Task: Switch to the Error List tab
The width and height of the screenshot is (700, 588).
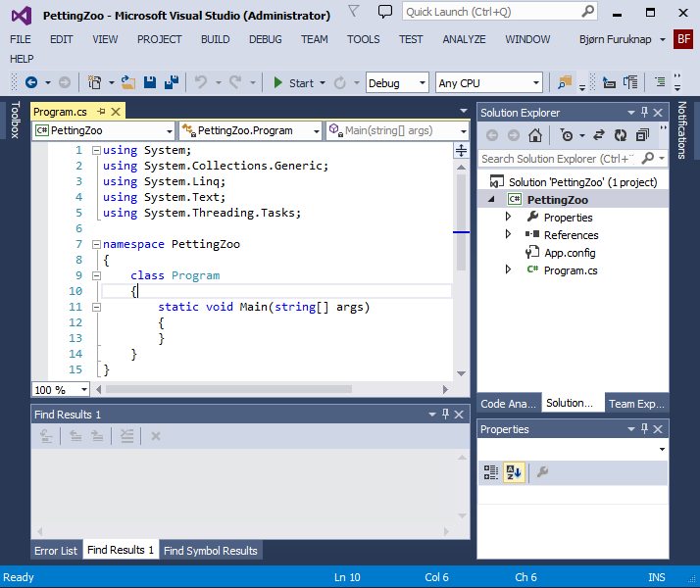Action: pyautogui.click(x=56, y=551)
